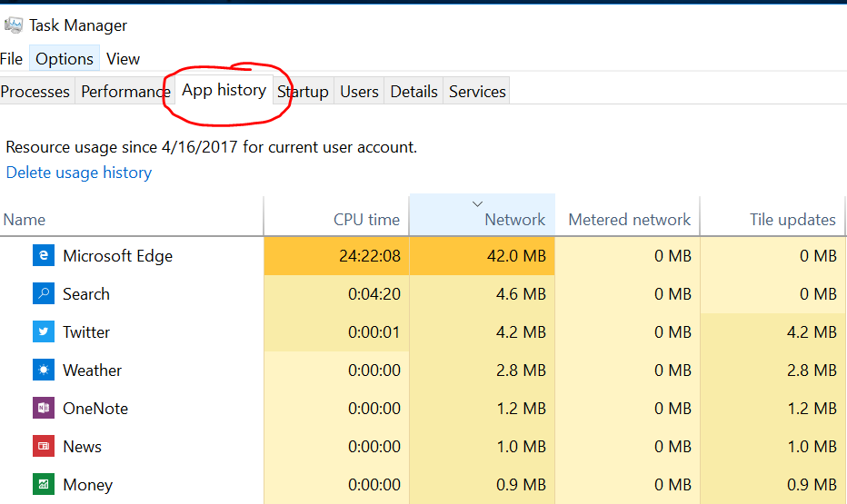Click Microsoft Edge tile updates 0 MB

(x=818, y=255)
